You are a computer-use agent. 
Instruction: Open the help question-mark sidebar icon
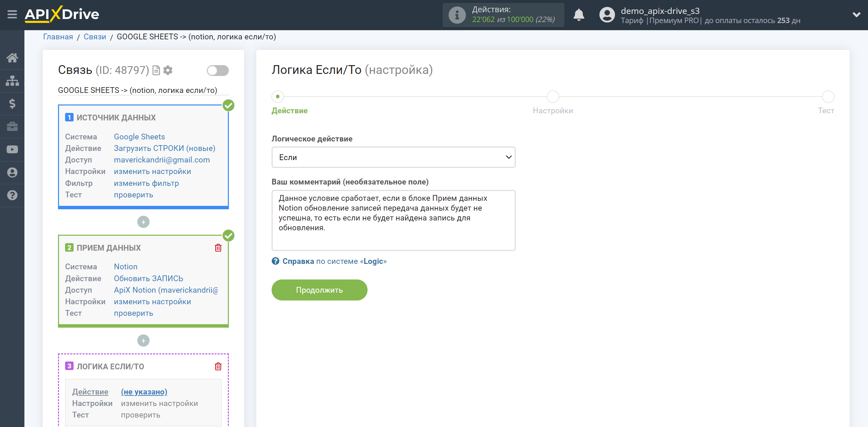12,195
